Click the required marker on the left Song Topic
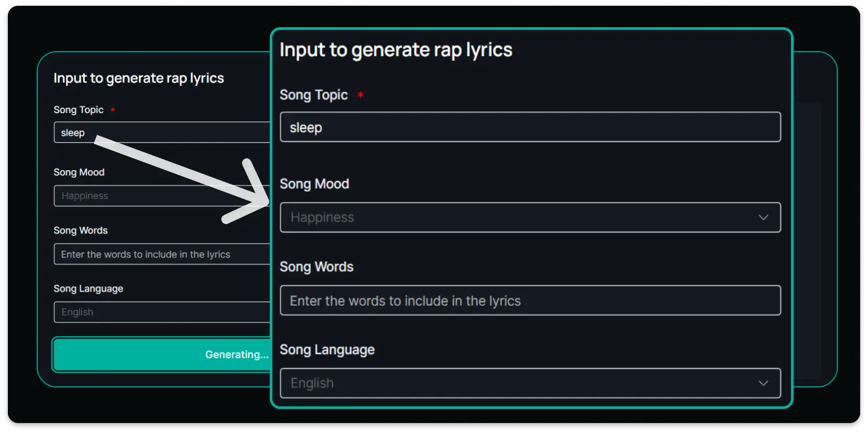 pos(113,110)
